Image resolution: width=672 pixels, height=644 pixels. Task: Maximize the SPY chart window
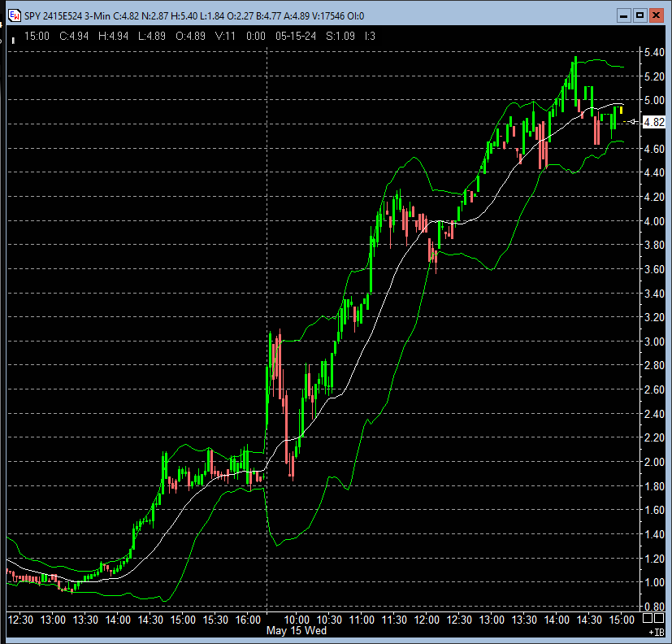click(639, 16)
